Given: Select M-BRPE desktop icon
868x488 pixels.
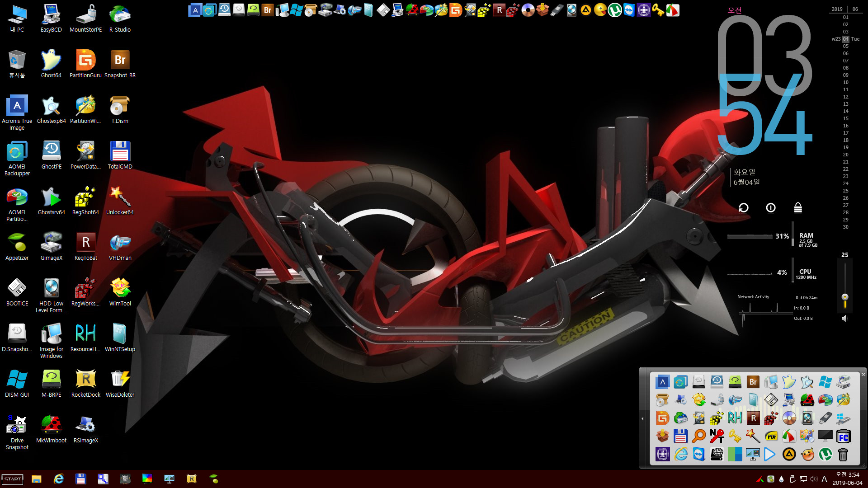Looking at the screenshot, I should (x=51, y=384).
